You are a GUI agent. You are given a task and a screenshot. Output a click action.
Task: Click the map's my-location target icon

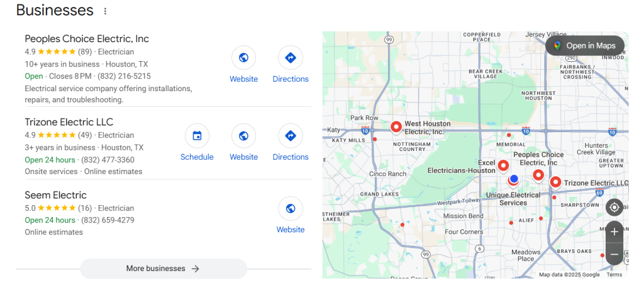point(614,208)
